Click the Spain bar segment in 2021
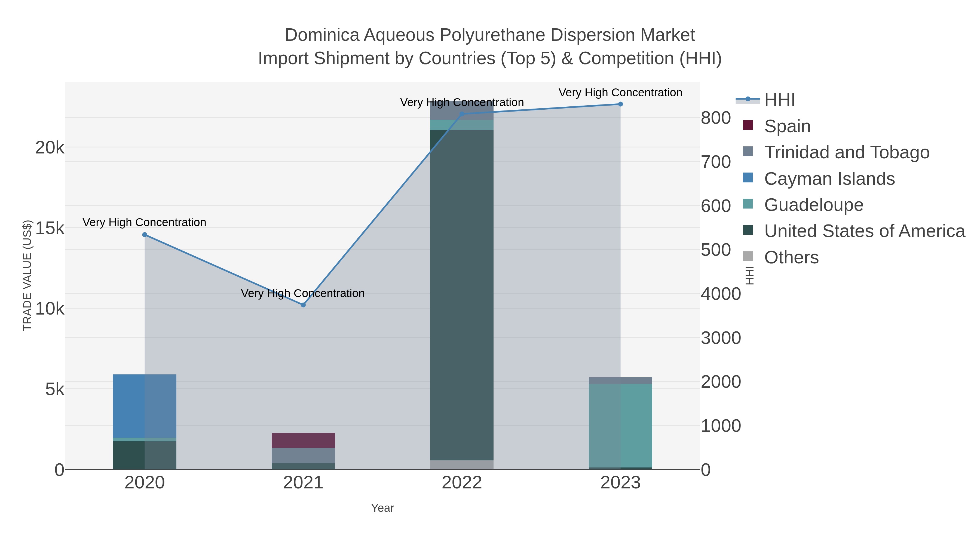Screen dimensions: 980x551 (303, 440)
